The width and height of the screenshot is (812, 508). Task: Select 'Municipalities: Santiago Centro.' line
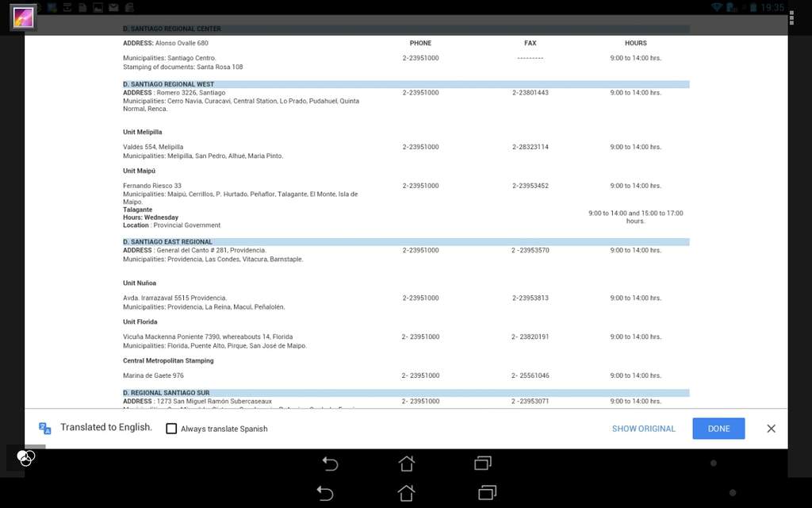tap(170, 58)
